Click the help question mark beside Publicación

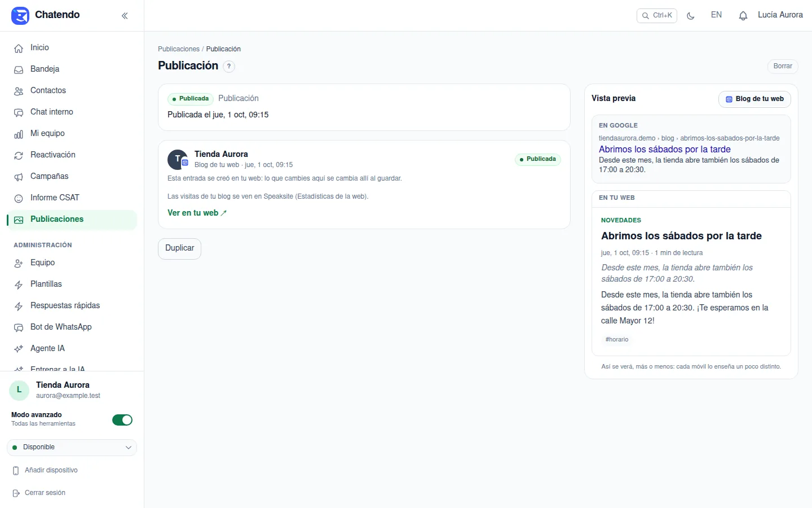(x=229, y=66)
